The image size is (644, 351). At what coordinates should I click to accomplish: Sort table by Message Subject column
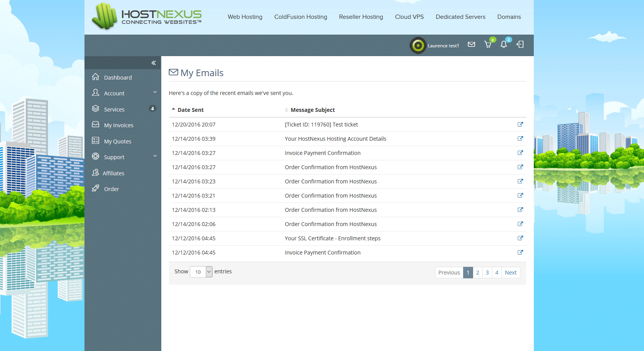point(312,110)
